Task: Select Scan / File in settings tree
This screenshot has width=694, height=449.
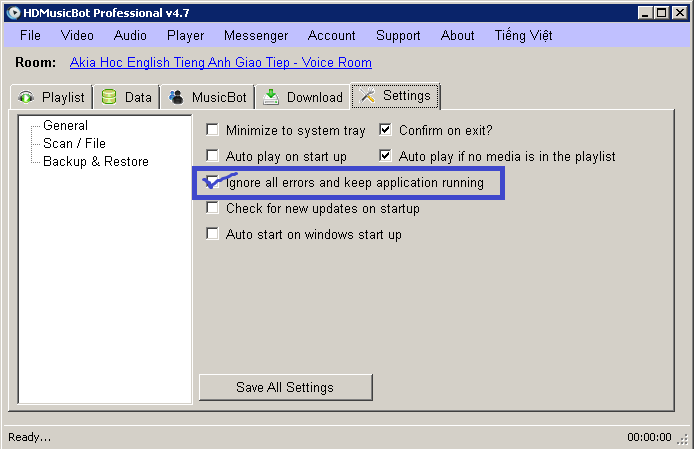Action: (x=74, y=143)
